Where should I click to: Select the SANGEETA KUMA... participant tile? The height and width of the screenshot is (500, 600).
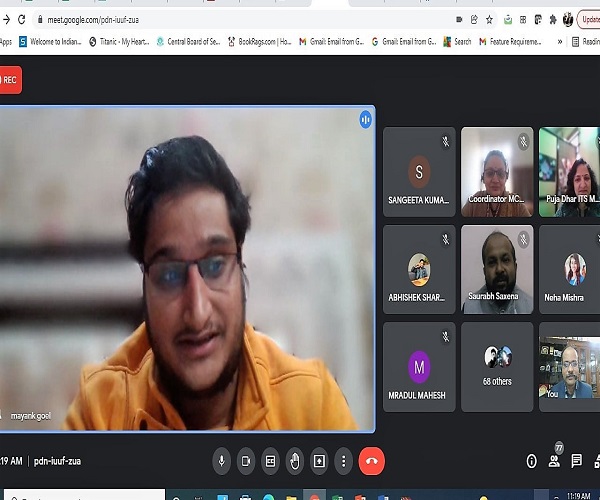[419, 172]
